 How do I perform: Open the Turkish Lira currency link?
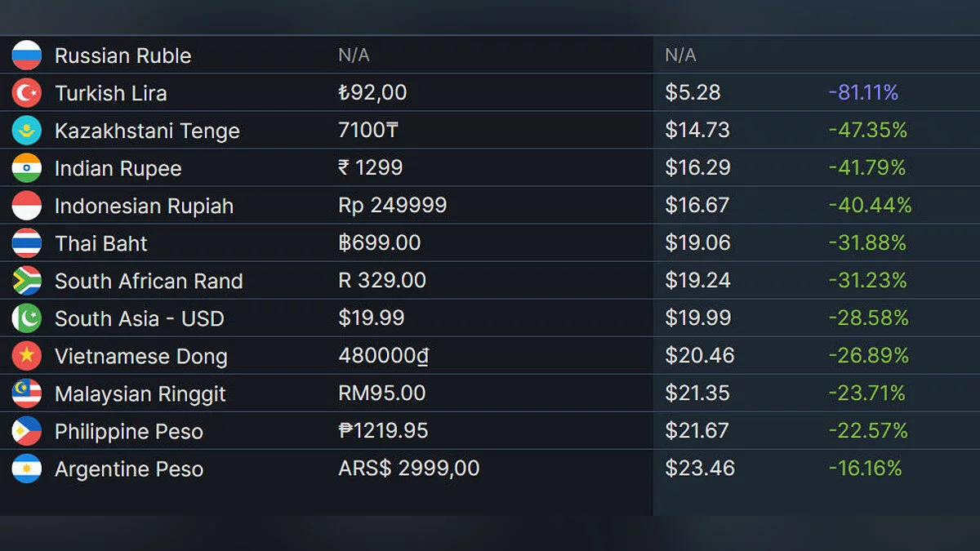tap(110, 94)
